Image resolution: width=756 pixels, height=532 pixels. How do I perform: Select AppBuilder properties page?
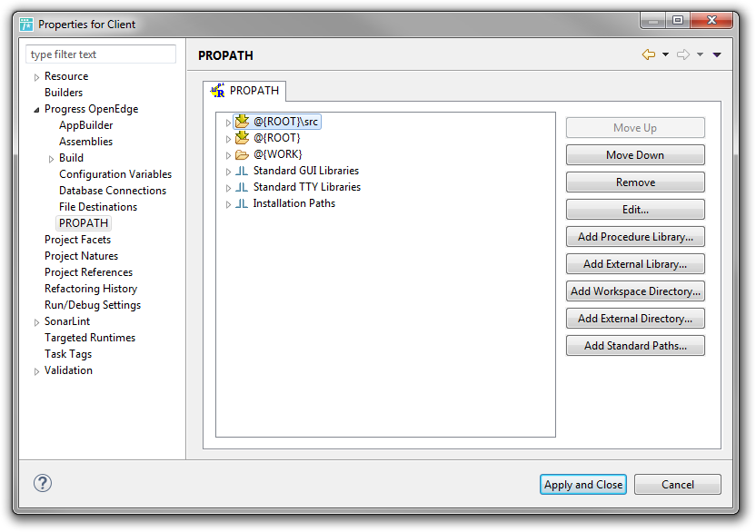(x=85, y=125)
